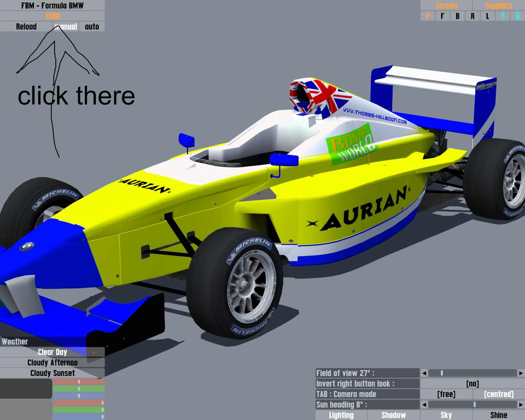Adjust the lower green colour slider
The height and width of the screenshot is (420, 525).
click(x=79, y=410)
